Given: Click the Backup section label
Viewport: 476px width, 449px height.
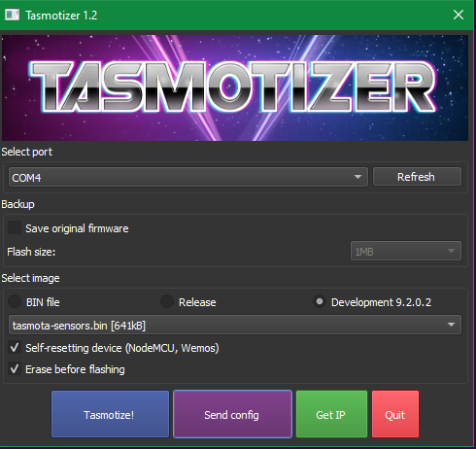Looking at the screenshot, I should tap(18, 204).
